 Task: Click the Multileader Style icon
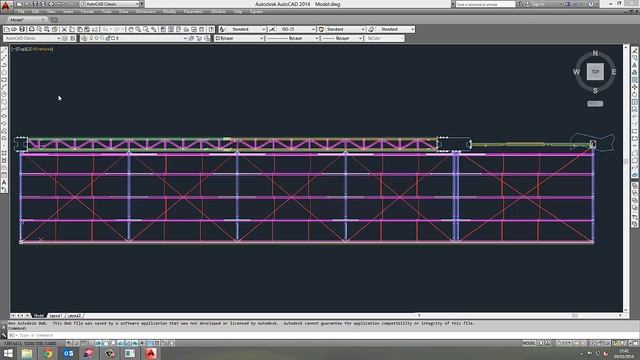tap(371, 29)
